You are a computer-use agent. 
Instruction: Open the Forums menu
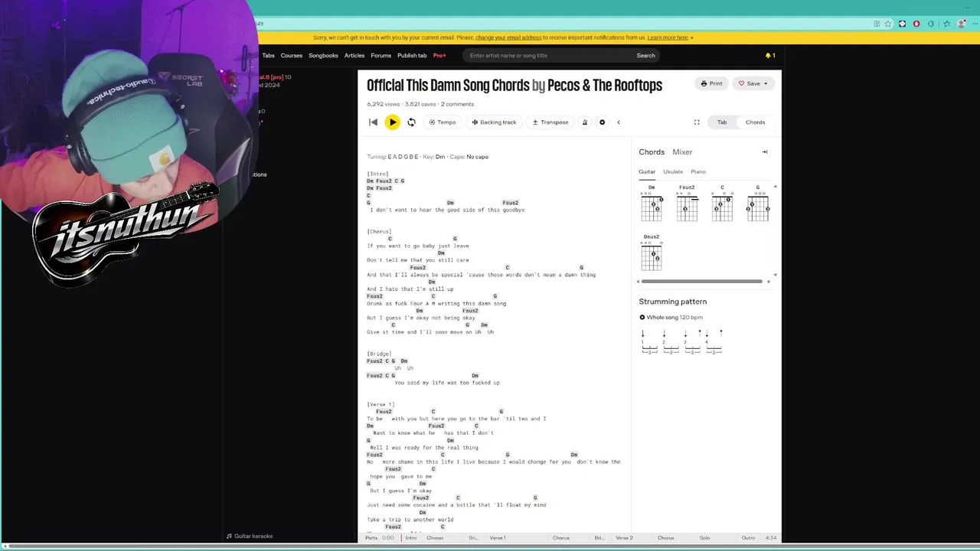click(381, 55)
